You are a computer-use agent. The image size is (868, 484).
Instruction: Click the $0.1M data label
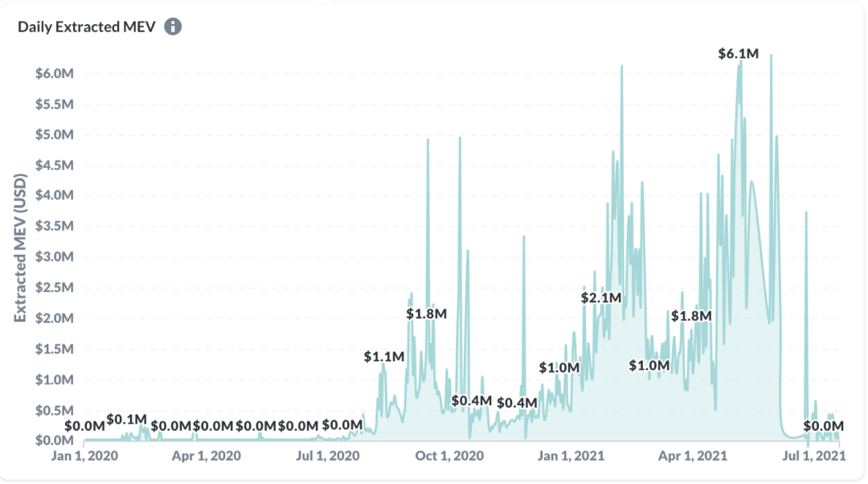coord(126,420)
